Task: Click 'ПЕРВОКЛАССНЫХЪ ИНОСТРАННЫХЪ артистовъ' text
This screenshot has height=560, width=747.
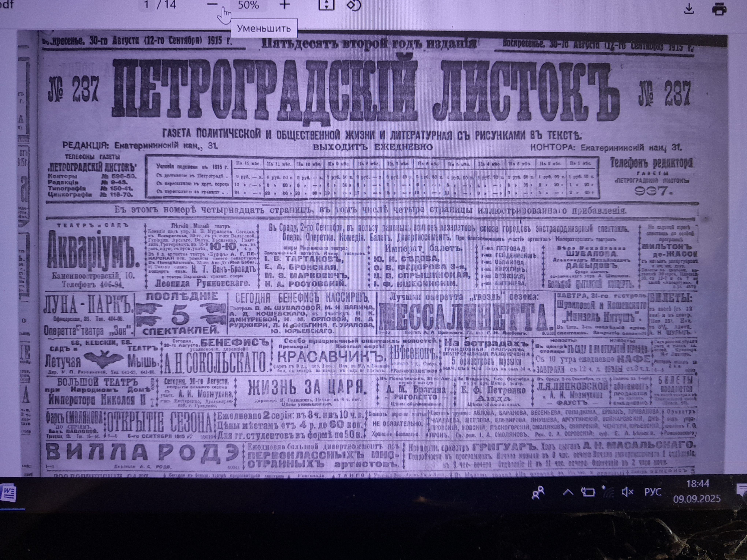Action: [x=324, y=460]
